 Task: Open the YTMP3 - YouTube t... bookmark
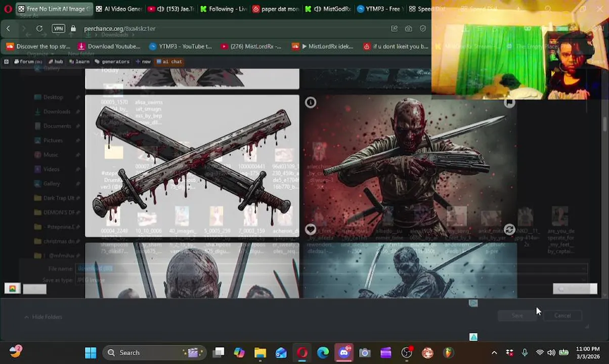point(181,47)
